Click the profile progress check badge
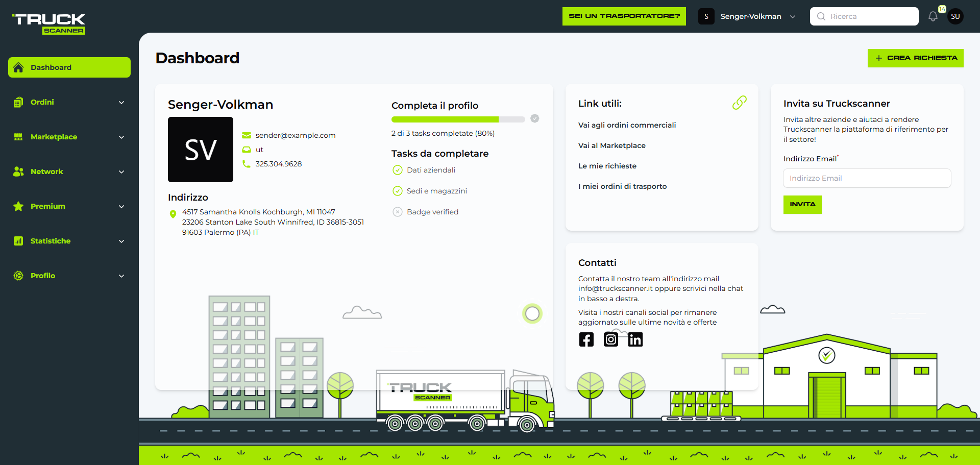The image size is (980, 465). pyautogui.click(x=534, y=118)
